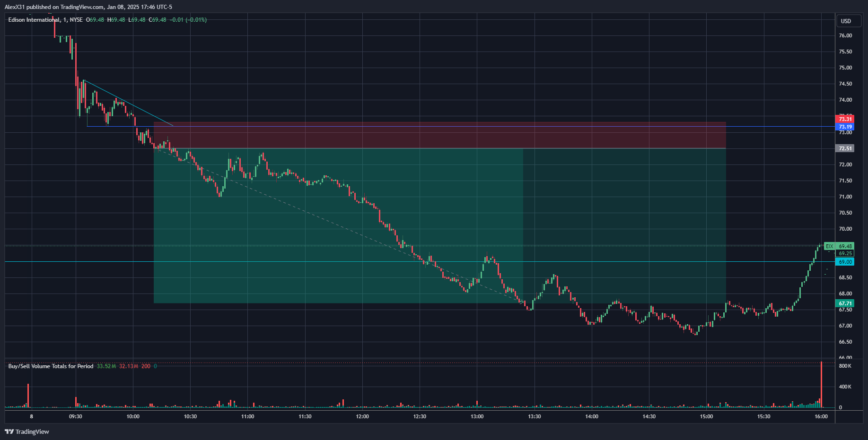Click the 69.25 price label
This screenshot has height=440, width=868.
(845, 253)
